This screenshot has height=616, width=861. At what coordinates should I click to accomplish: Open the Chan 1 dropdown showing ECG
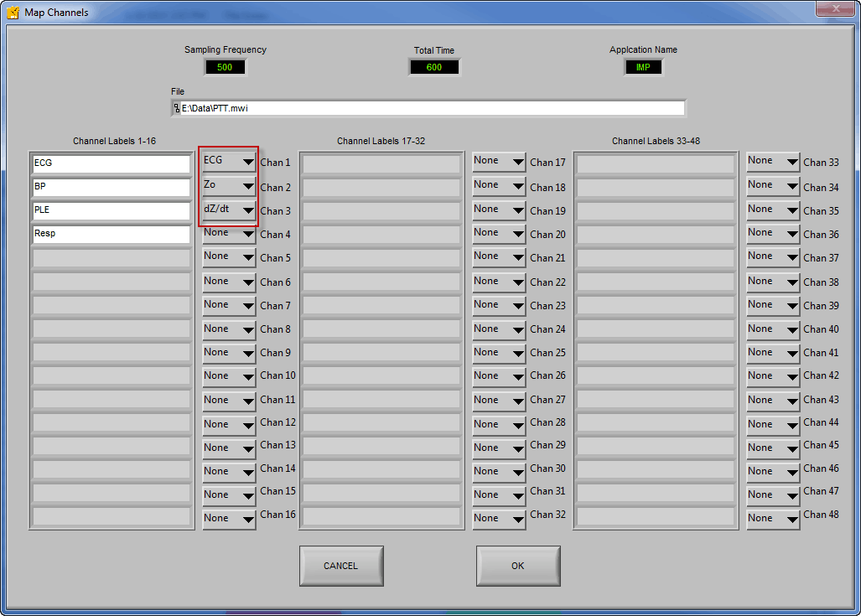[x=228, y=162]
